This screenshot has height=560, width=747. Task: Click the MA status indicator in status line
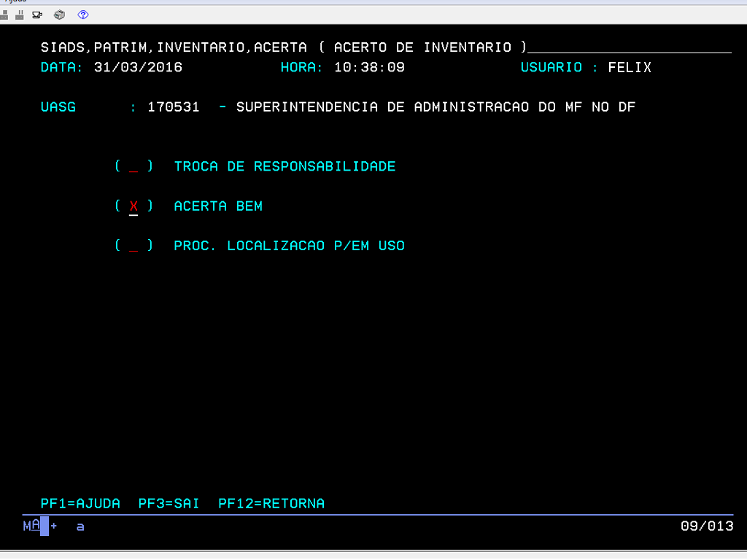31,526
